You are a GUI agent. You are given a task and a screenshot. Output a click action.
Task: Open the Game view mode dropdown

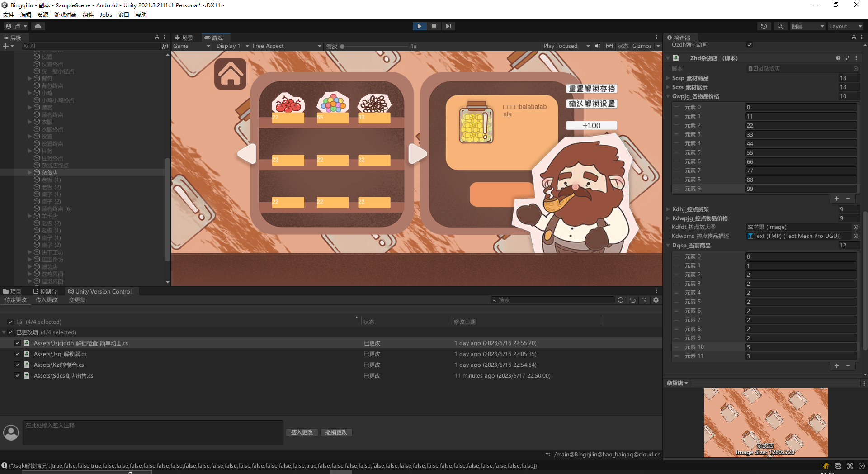[192, 46]
